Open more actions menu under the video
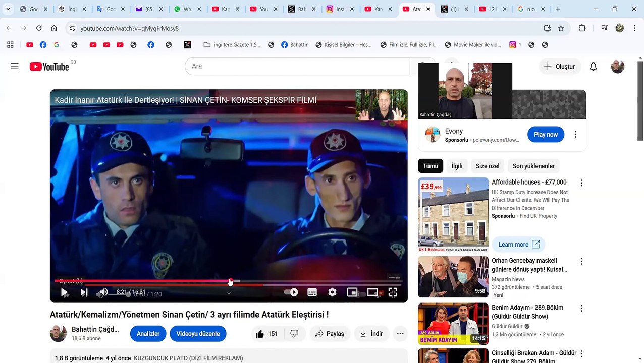This screenshot has height=363, width=644. click(400, 334)
